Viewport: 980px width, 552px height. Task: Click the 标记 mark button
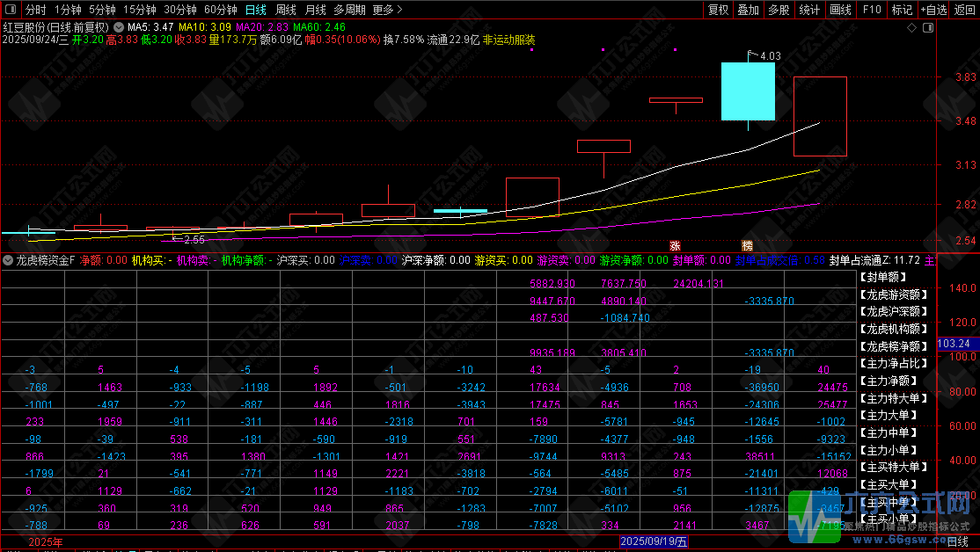[x=902, y=10]
